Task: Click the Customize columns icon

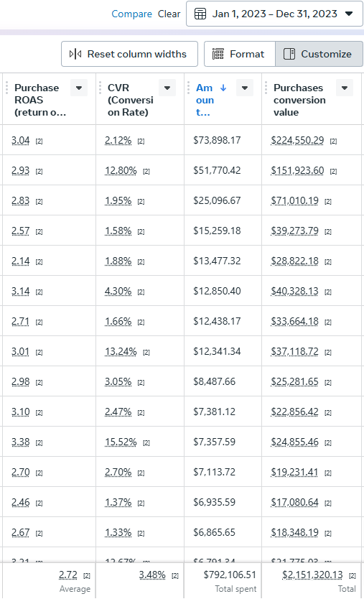Action: point(289,54)
